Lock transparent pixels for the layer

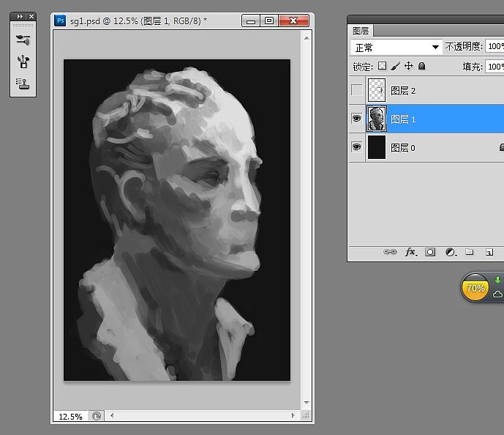[x=382, y=66]
